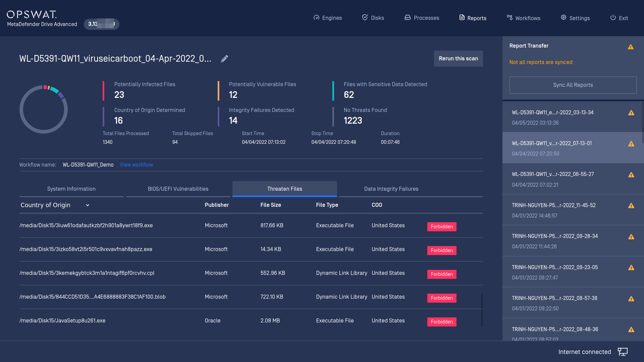The image size is (644, 362).
Task: Select file path ending A4E6888883F38C1AF100.blob
Action: pos(93,297)
